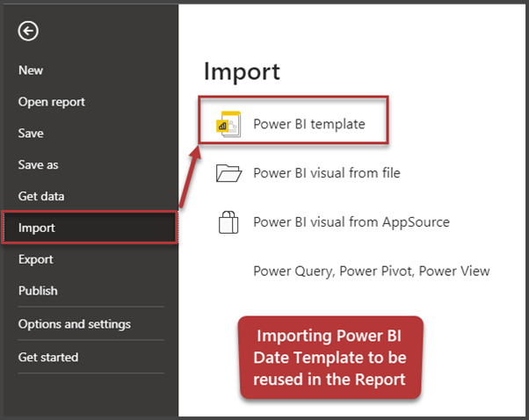Click the back arrow circle icon
The image size is (529, 420).
pos(28,31)
